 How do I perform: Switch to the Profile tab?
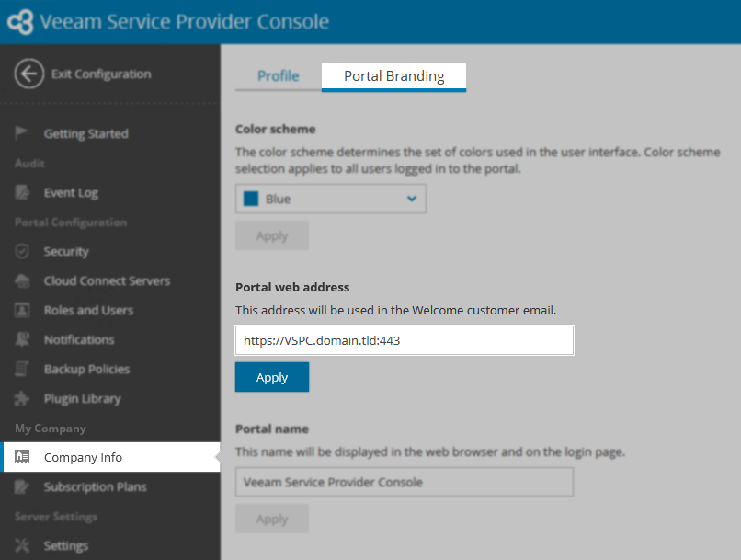[x=279, y=76]
